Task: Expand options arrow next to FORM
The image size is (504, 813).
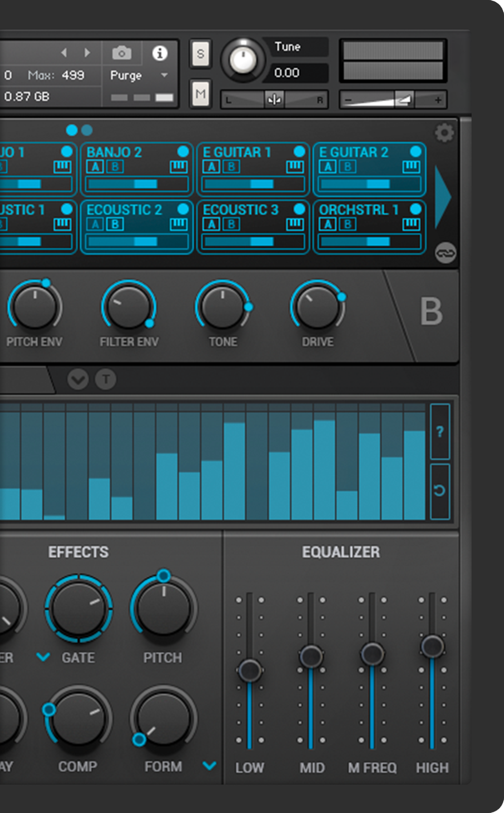Action: pos(209,765)
